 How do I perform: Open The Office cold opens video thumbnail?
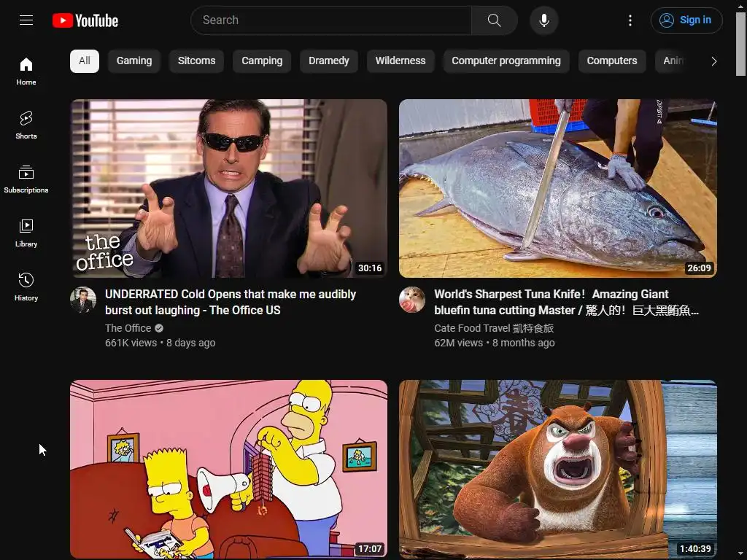[x=228, y=188]
